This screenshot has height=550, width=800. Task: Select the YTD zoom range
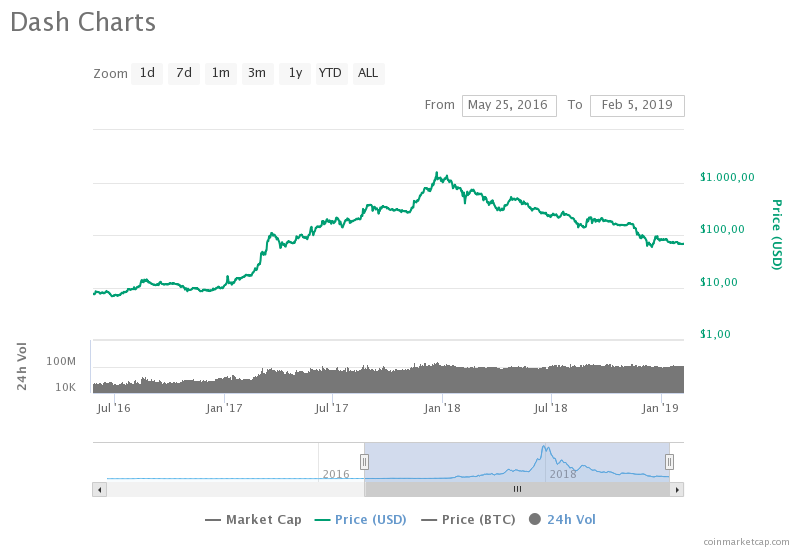pos(332,73)
